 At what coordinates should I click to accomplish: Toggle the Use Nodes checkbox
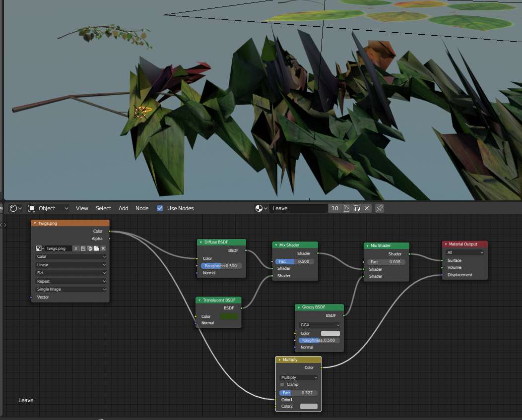pyautogui.click(x=160, y=208)
